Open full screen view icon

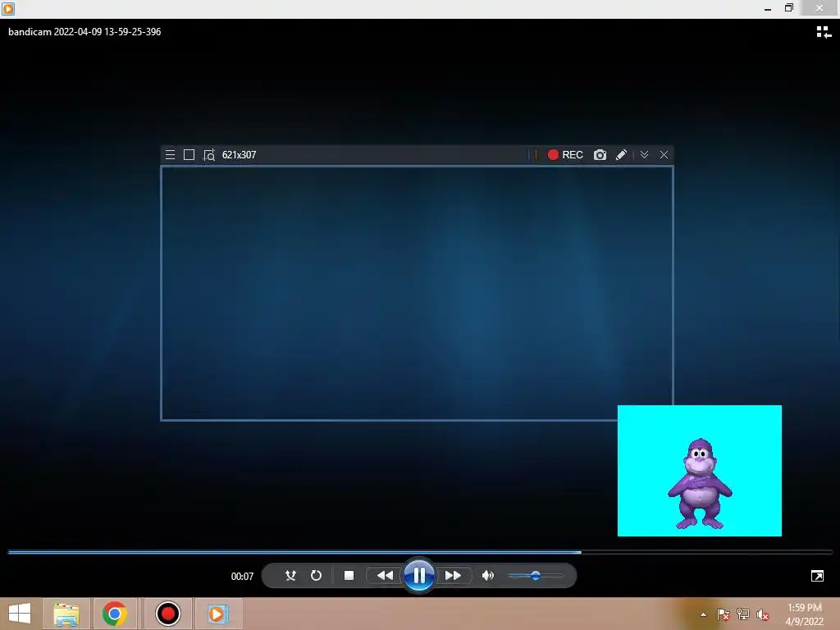817,576
